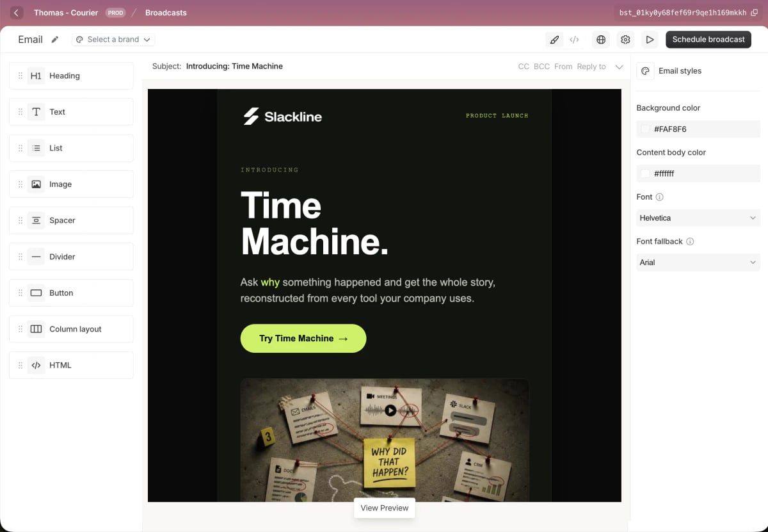Click the Font info icon

click(660, 197)
